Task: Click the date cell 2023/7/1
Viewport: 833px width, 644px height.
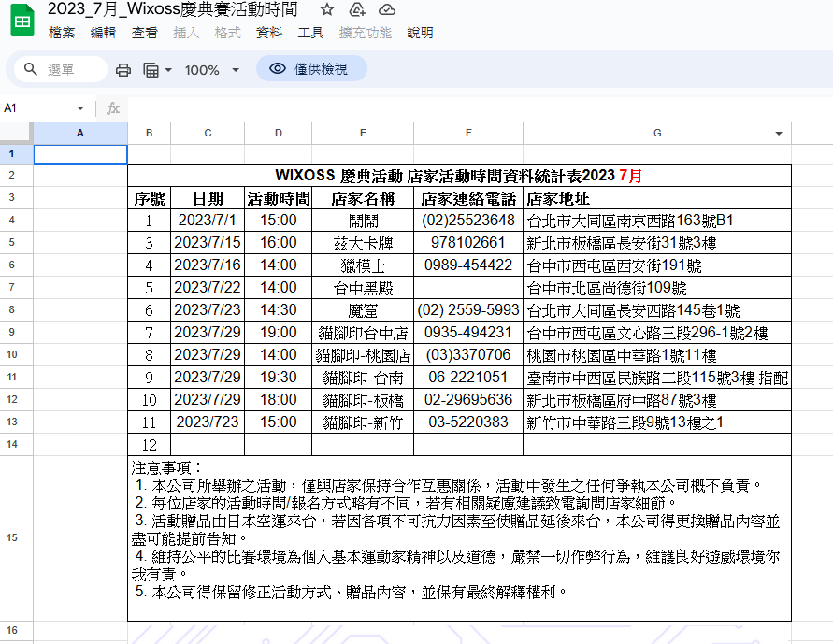Action: [x=208, y=221]
